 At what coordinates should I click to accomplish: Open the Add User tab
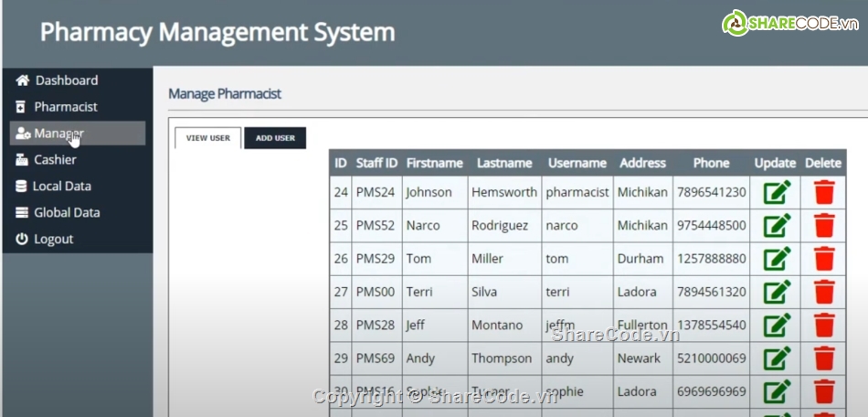coord(275,138)
